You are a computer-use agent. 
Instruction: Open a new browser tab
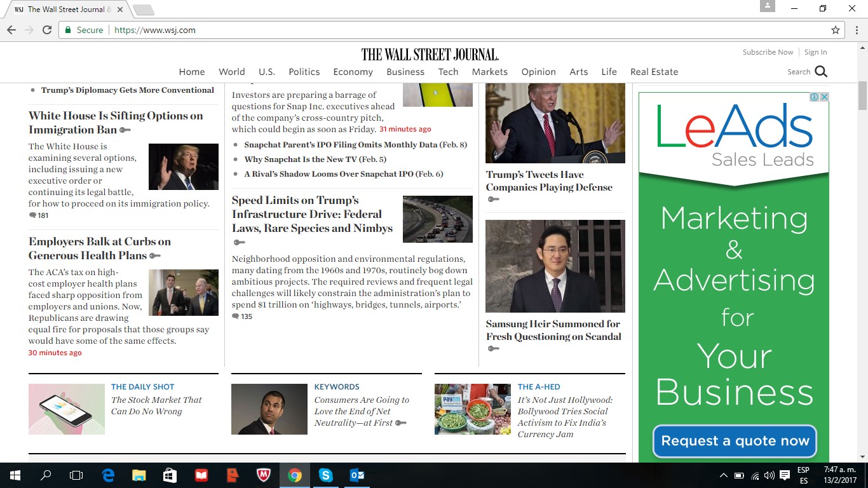(x=144, y=10)
